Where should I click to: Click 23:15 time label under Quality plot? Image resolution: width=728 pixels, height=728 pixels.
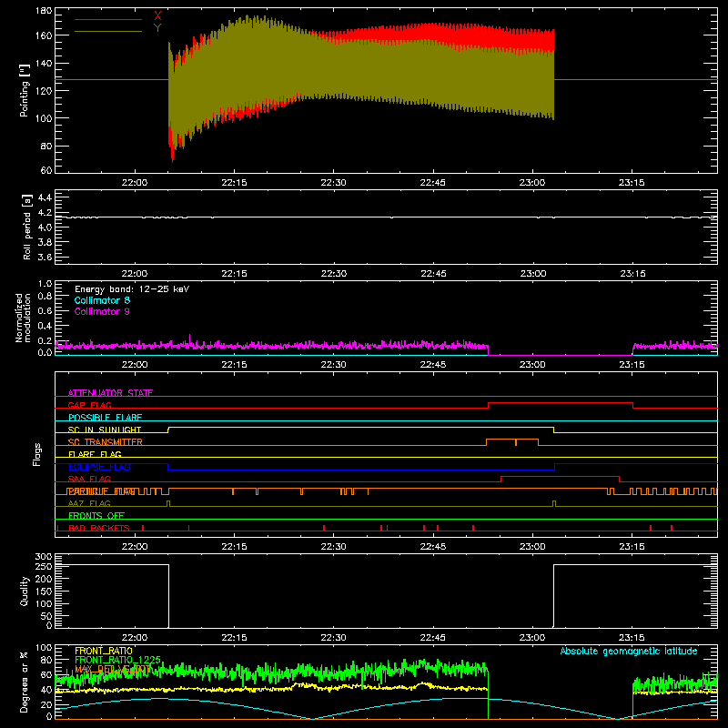tap(632, 638)
